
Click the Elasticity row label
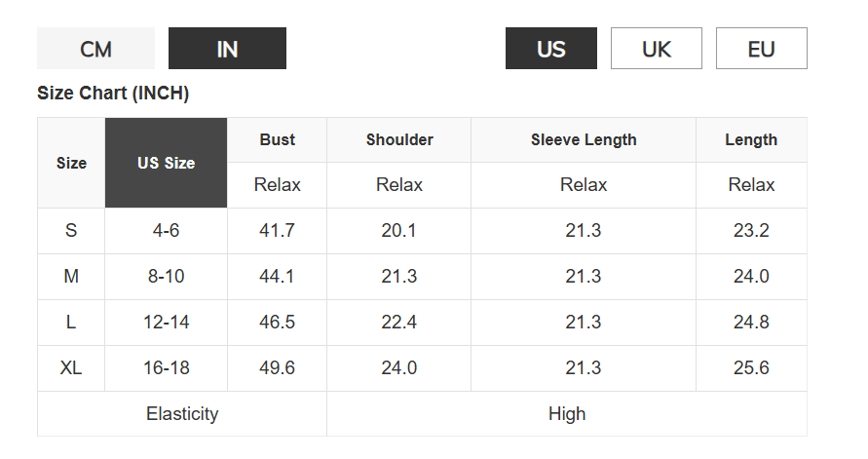click(182, 414)
